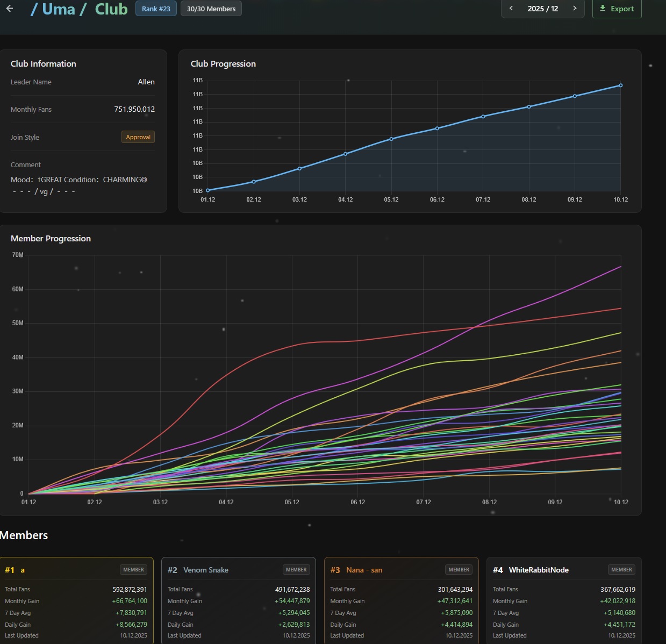Click the Uma breadcrumb link
The height and width of the screenshot is (644, 666).
point(59,9)
